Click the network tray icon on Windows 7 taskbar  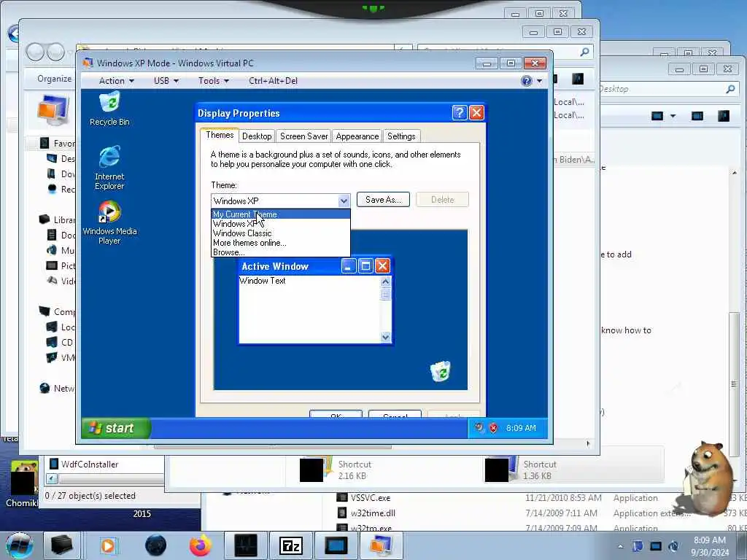[x=656, y=546]
